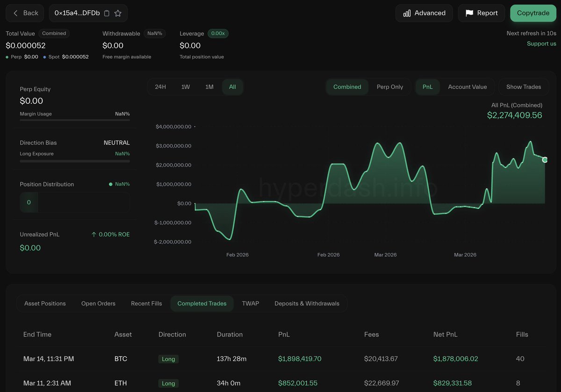
Task: Select the 1M time range
Action: pyautogui.click(x=209, y=87)
